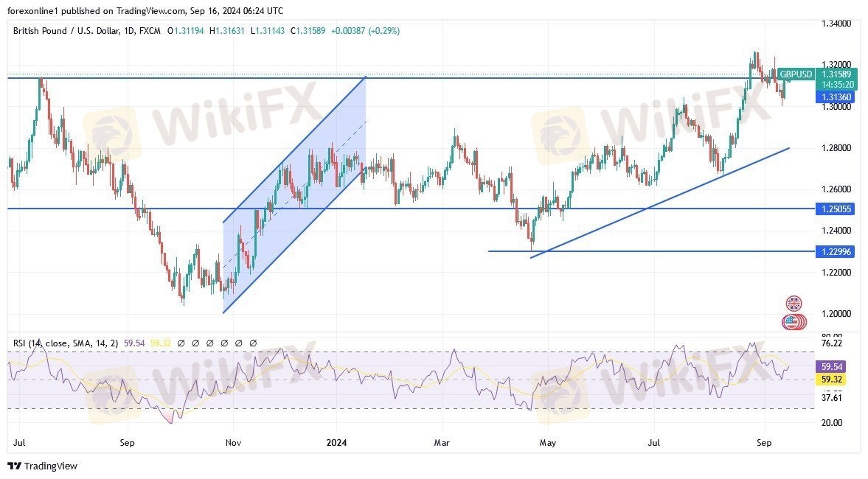Image resolution: width=868 pixels, height=479 pixels.
Task: Click the stacked US flag event icon
Action: [794, 321]
